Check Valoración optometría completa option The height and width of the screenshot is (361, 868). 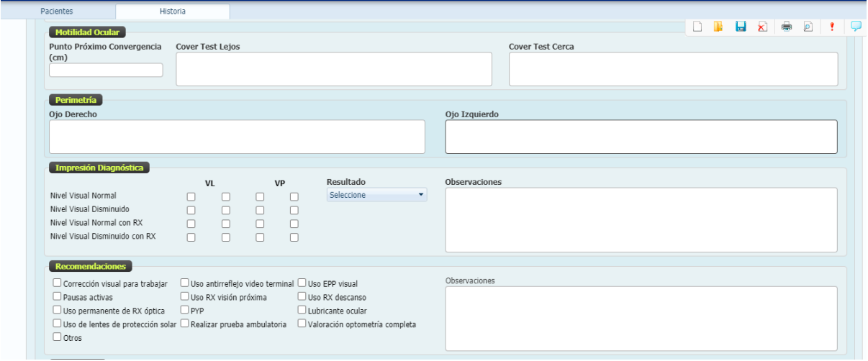pyautogui.click(x=302, y=324)
